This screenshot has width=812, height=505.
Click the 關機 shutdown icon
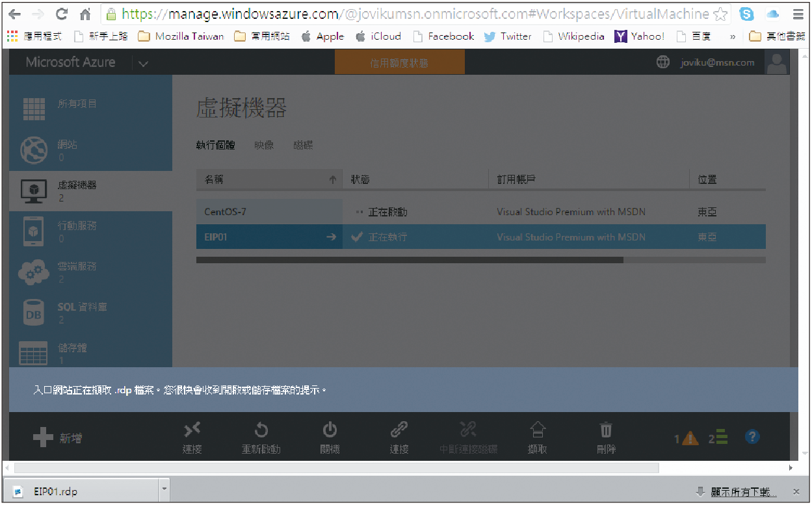330,429
